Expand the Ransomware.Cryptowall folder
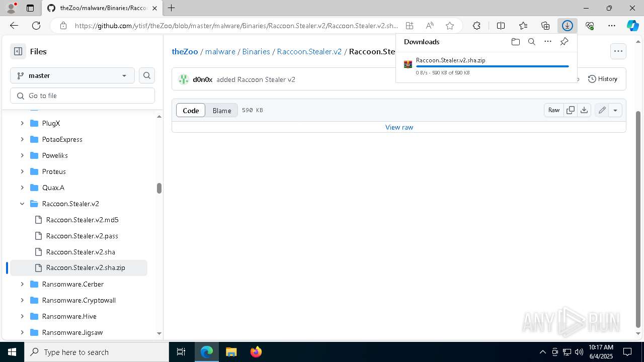Image resolution: width=644 pixels, height=362 pixels. coord(22,300)
